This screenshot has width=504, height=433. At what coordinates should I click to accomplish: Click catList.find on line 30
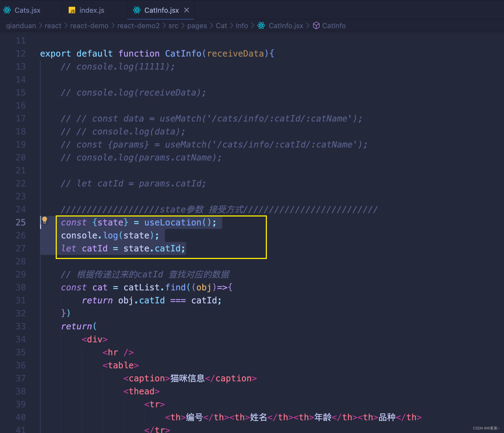coord(155,287)
